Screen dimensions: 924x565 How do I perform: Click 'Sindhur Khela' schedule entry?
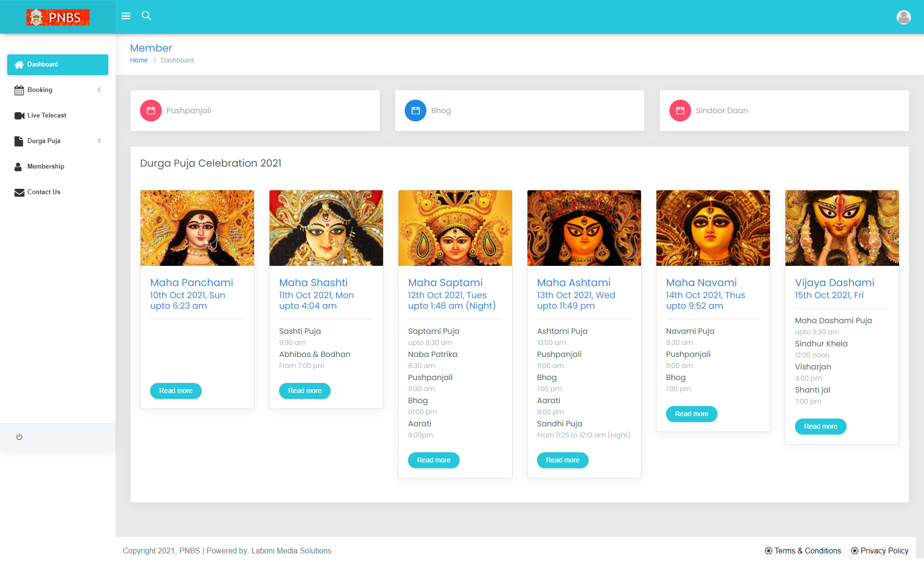pyautogui.click(x=821, y=343)
